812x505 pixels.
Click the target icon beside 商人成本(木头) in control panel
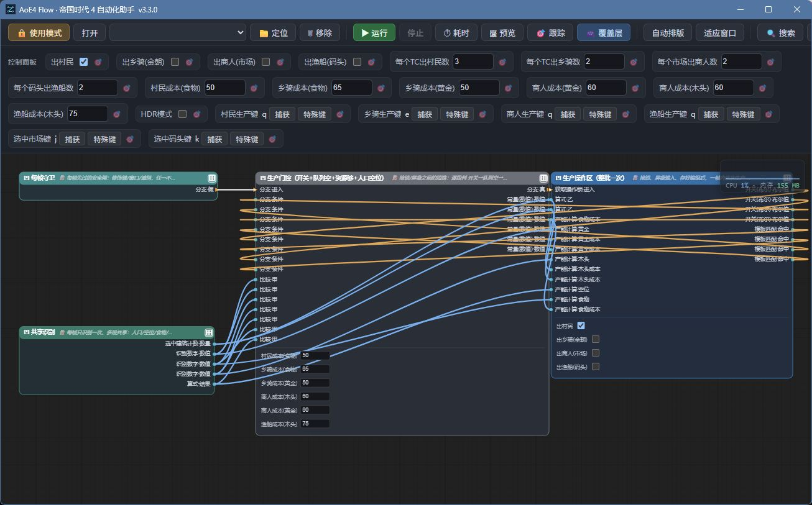tap(762, 88)
